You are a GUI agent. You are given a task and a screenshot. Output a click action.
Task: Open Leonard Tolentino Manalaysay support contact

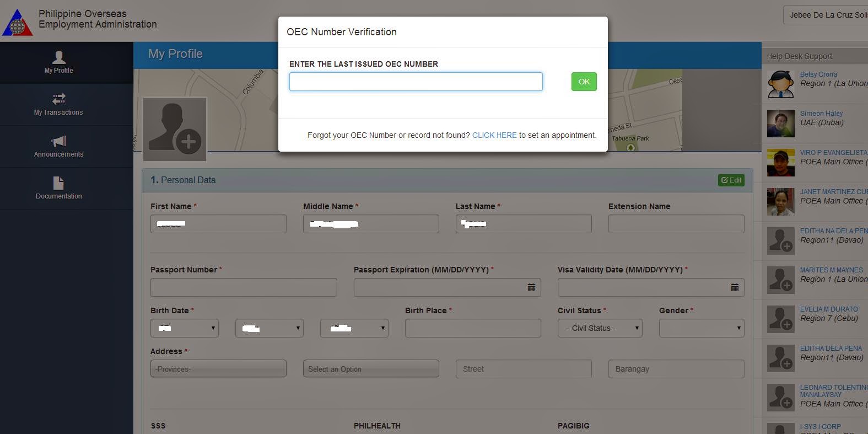click(834, 391)
